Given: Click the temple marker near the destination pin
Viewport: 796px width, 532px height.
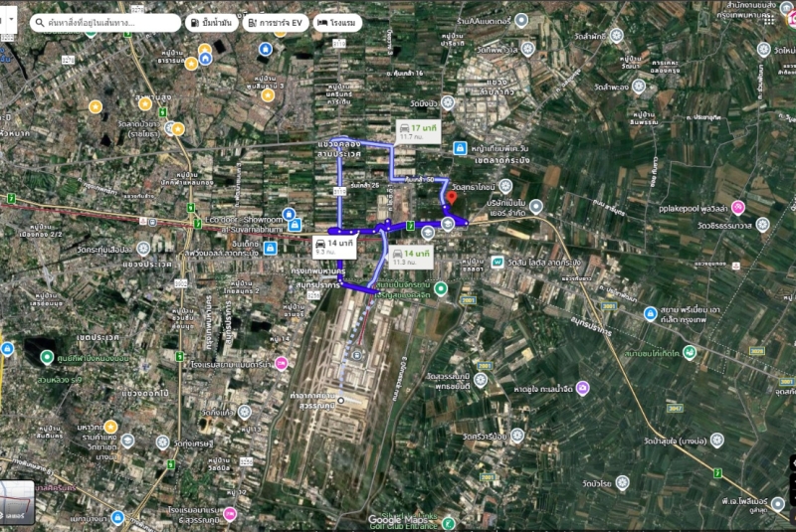Looking at the screenshot, I should 505,186.
